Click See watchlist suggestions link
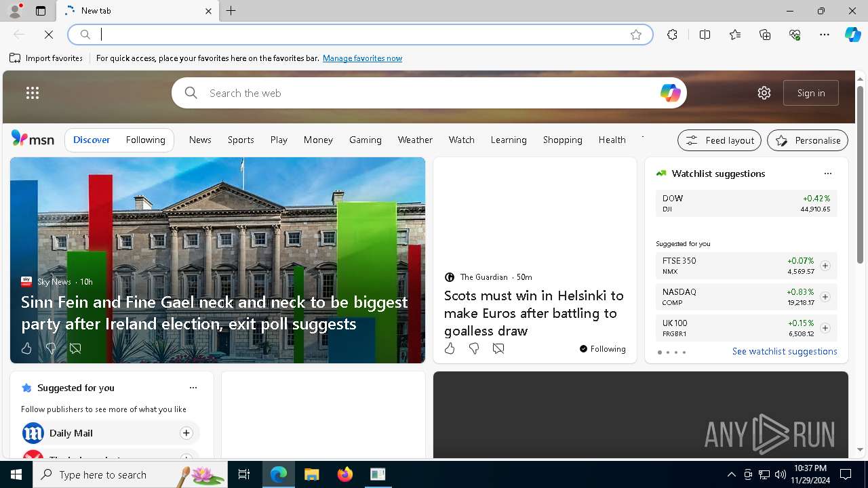The width and height of the screenshot is (868, 488). (785, 351)
